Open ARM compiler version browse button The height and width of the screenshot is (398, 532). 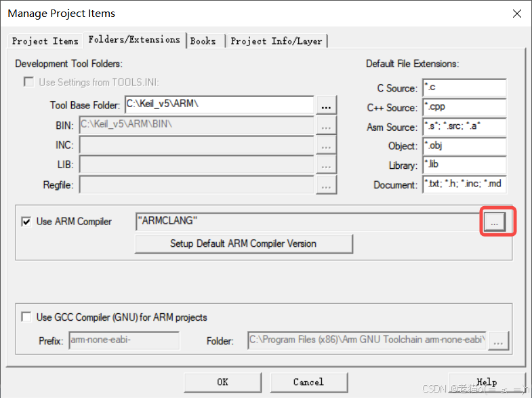[494, 222]
